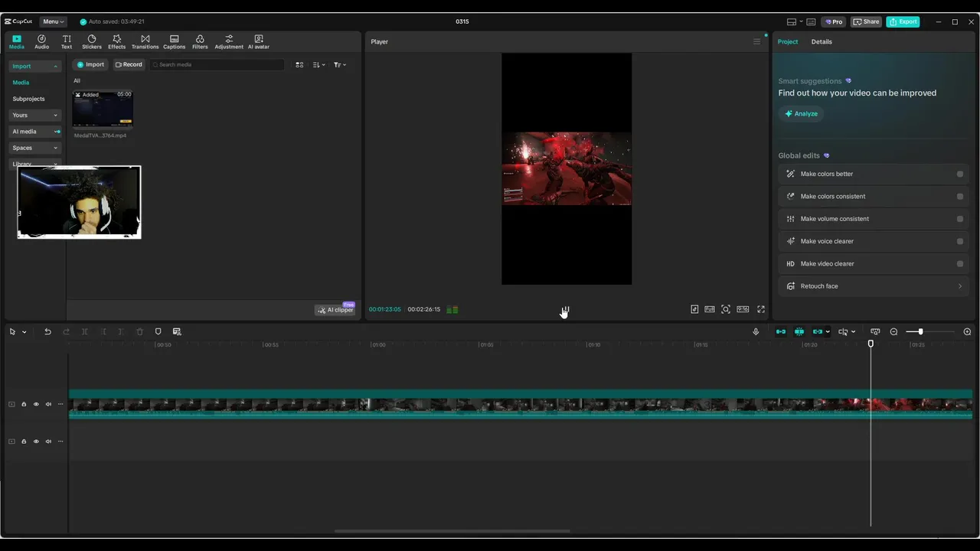Collapse the Import section

click(35, 66)
